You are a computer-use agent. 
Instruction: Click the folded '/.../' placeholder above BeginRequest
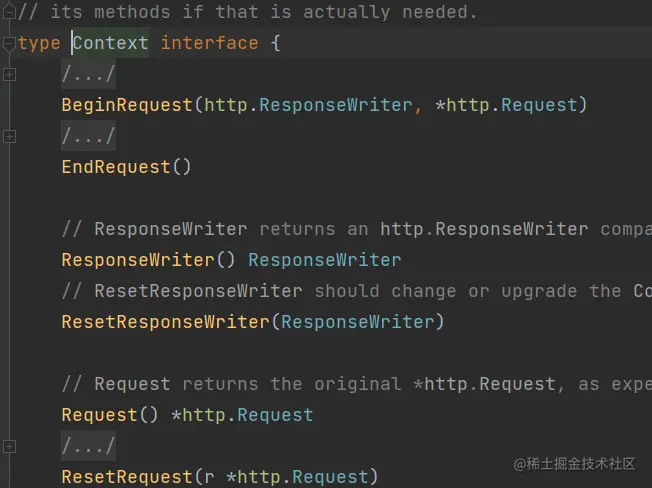click(x=88, y=74)
